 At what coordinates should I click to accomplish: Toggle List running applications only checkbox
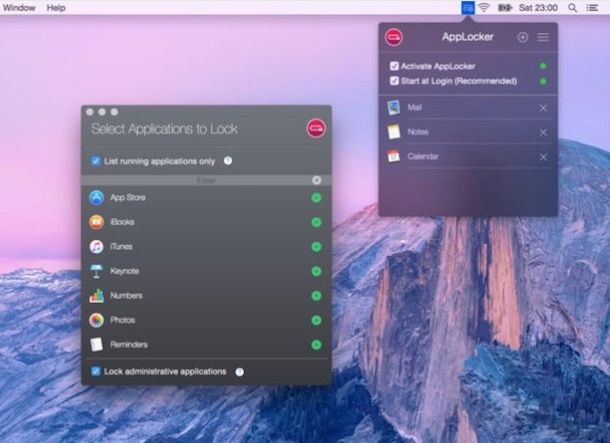pyautogui.click(x=96, y=161)
